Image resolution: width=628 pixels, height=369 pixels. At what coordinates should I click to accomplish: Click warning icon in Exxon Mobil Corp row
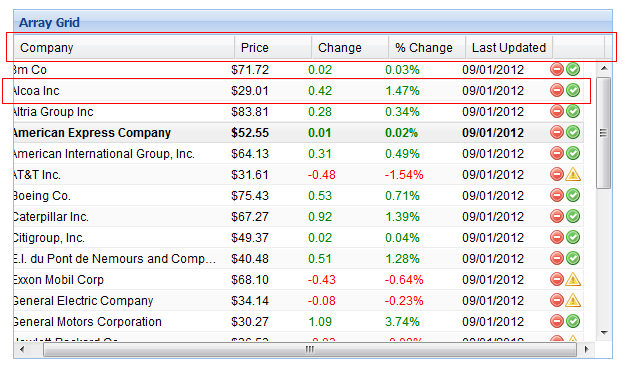coord(573,279)
